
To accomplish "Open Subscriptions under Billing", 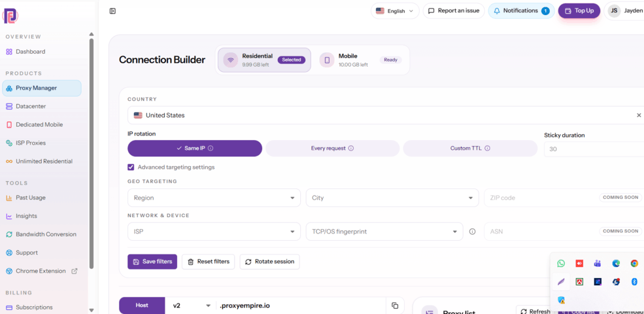I will coord(34,307).
